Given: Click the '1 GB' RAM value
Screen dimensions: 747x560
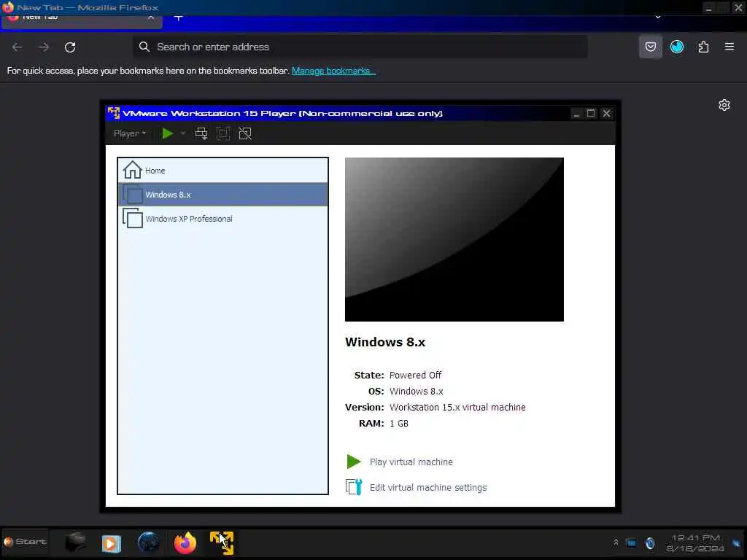Looking at the screenshot, I should 399,424.
